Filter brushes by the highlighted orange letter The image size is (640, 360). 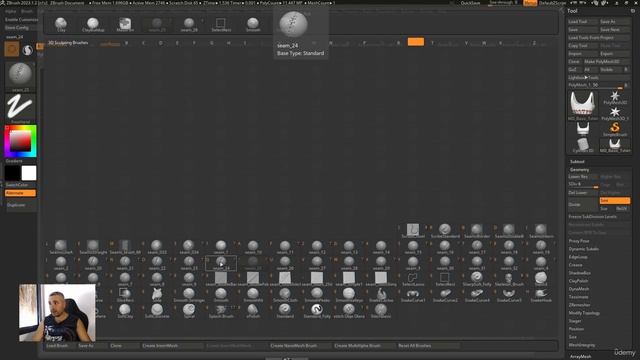416,42
